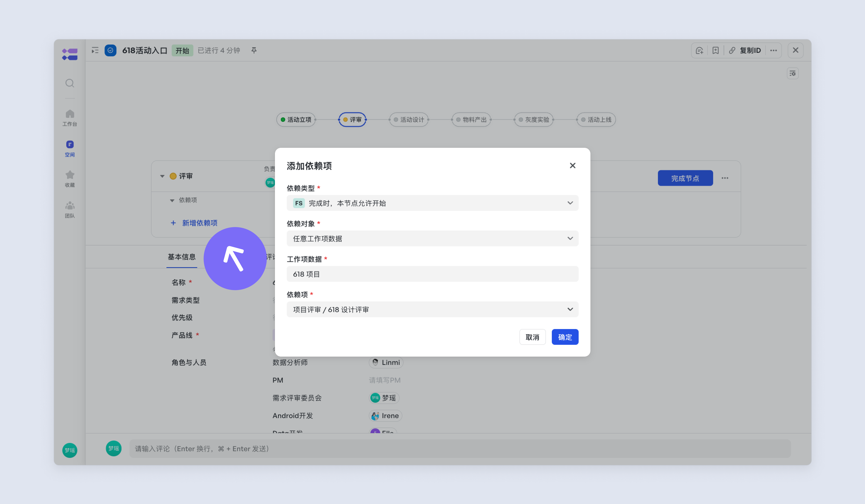Click the 需求类型 field label

click(x=185, y=300)
